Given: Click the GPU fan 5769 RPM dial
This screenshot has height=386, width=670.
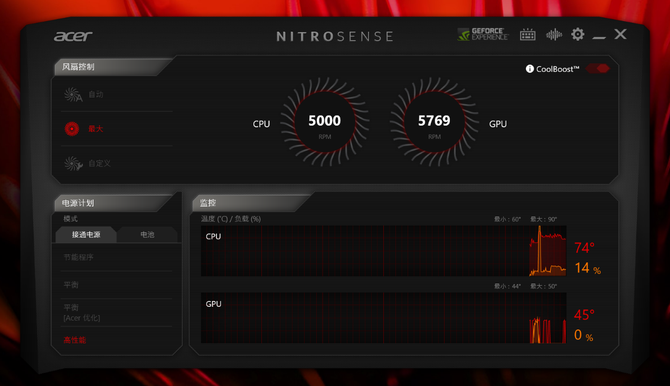Looking at the screenshot, I should click(434, 122).
